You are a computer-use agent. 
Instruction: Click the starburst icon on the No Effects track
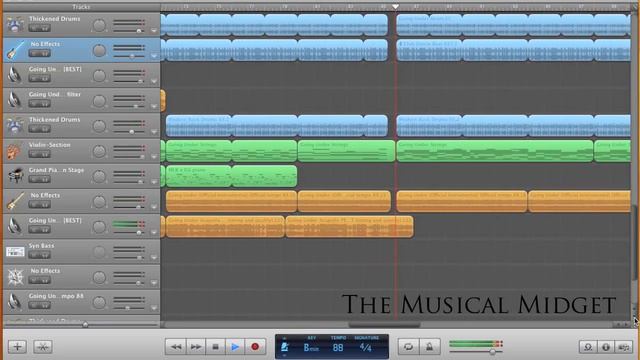point(15,277)
